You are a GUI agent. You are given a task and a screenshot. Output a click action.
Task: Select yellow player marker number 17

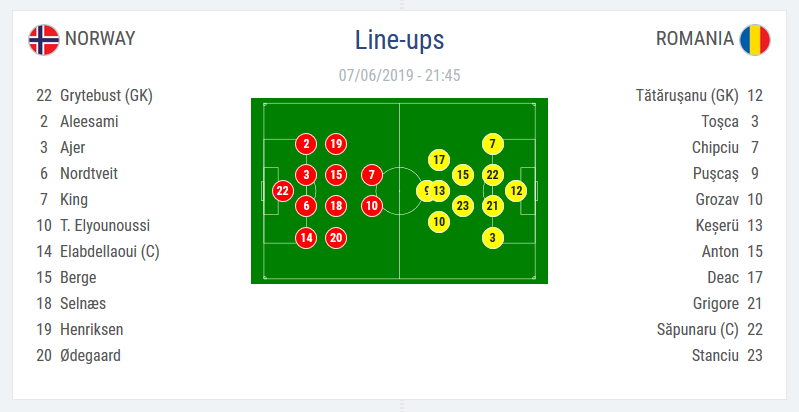point(439,159)
